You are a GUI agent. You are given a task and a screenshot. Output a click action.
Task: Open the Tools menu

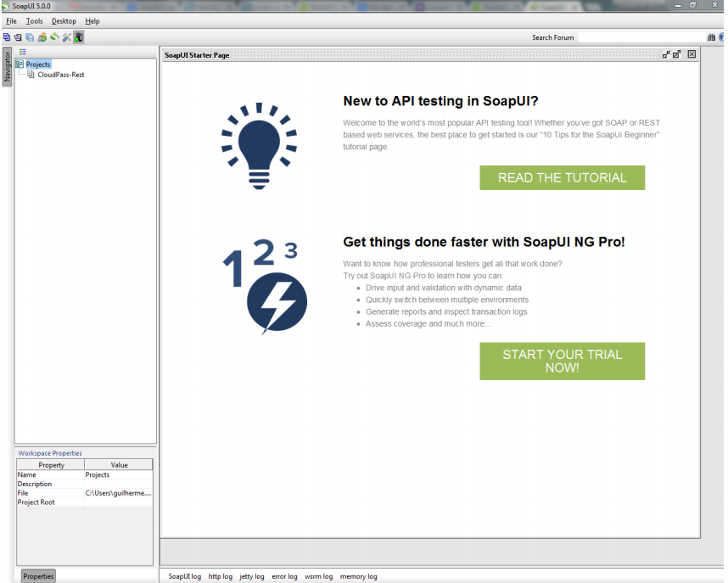[34, 21]
